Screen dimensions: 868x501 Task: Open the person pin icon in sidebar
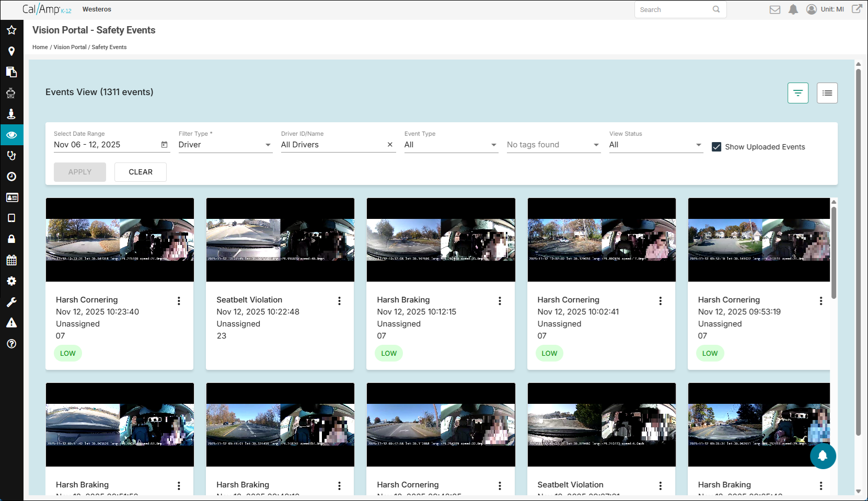(x=11, y=114)
